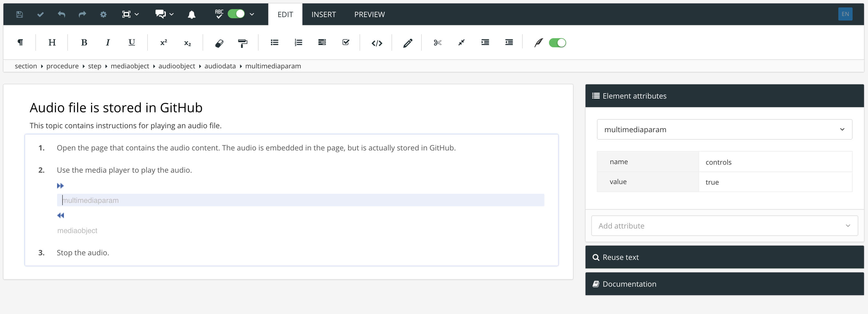The image size is (868, 314).
Task: Insert a code block element
Action: [376, 42]
